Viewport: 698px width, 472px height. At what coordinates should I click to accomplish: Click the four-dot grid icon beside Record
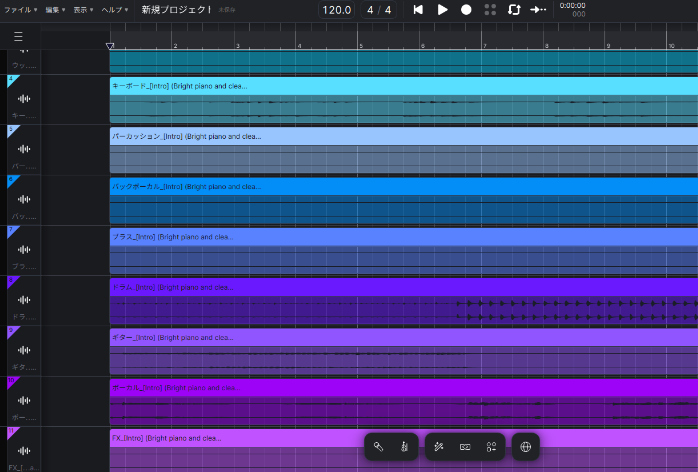point(490,10)
